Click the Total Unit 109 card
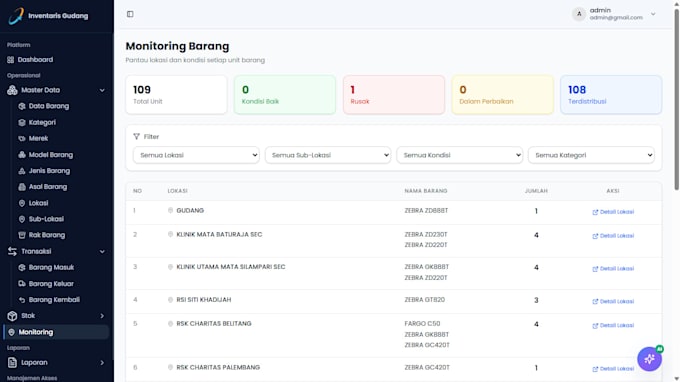The height and width of the screenshot is (382, 680). point(176,95)
